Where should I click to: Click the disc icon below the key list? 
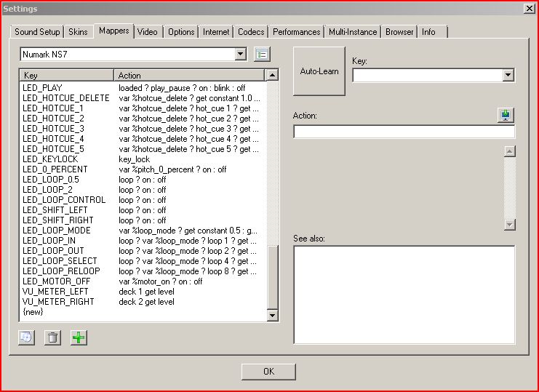pos(26,337)
